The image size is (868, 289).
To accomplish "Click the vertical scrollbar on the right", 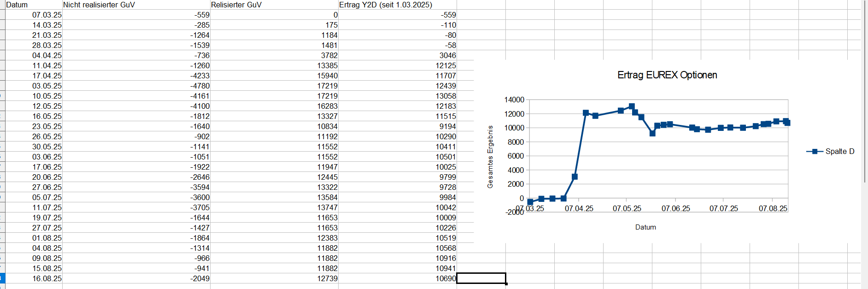I will [864, 92].
